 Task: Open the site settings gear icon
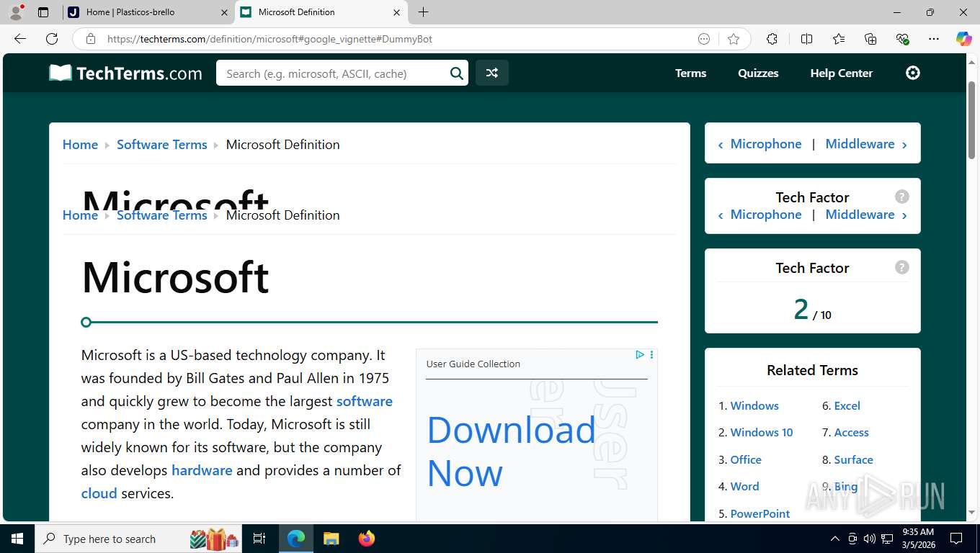(x=913, y=73)
